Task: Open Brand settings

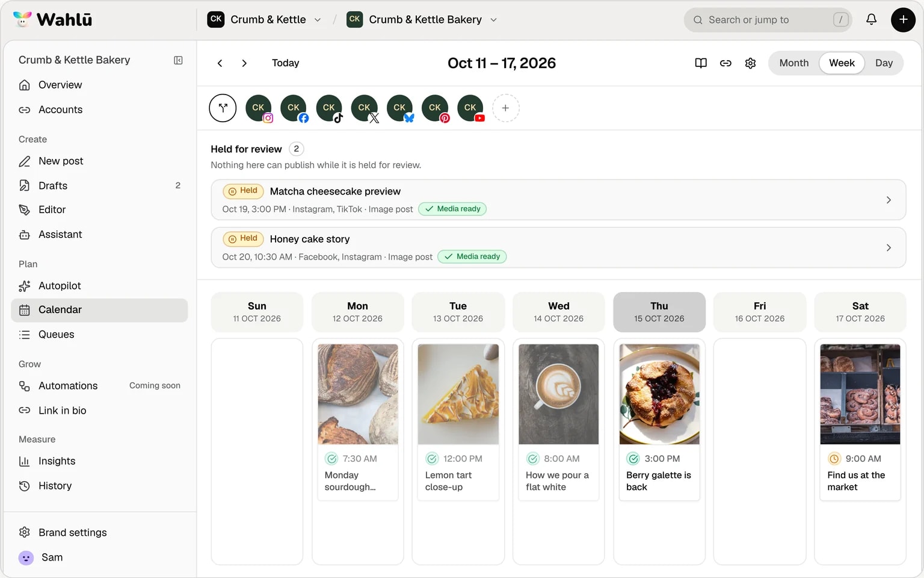Action: click(99, 532)
